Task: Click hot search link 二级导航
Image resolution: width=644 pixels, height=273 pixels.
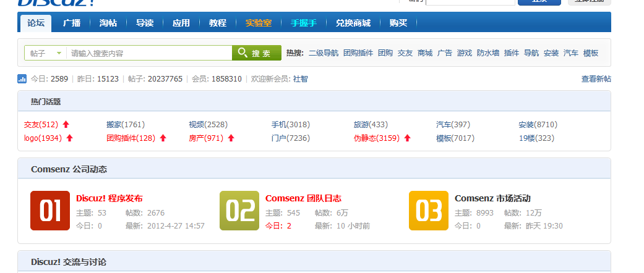Action: (324, 53)
